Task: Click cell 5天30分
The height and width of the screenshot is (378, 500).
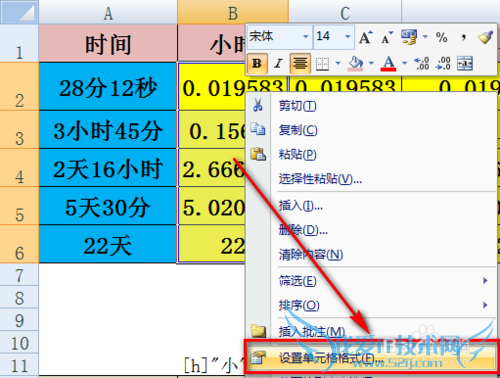Action: 108,206
